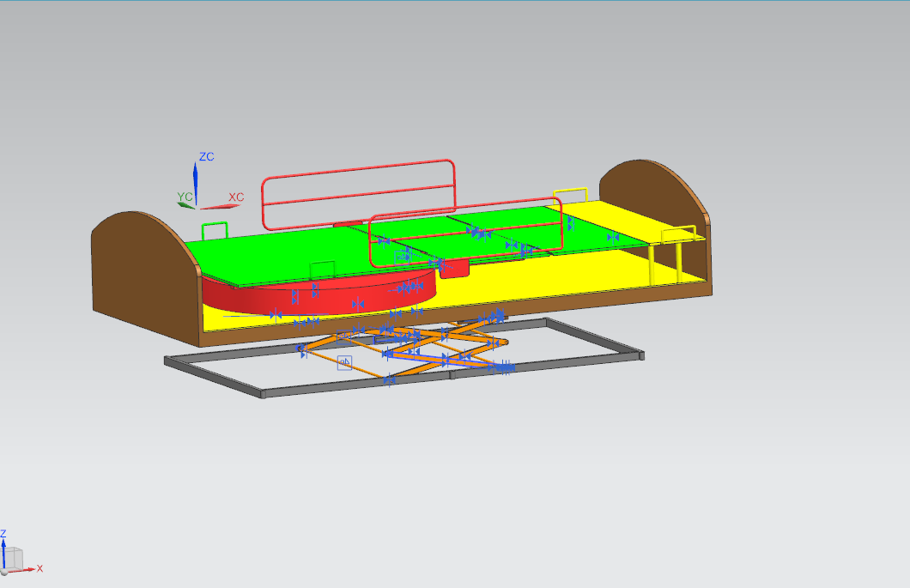Image resolution: width=910 pixels, height=588 pixels.
Task: Select the YC axis label of the WCS
Action: point(185,197)
